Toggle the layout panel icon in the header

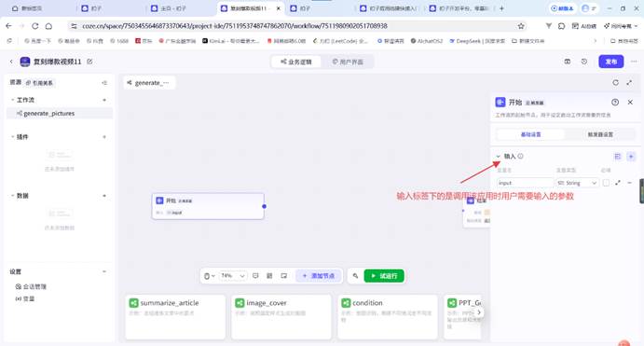(x=568, y=62)
